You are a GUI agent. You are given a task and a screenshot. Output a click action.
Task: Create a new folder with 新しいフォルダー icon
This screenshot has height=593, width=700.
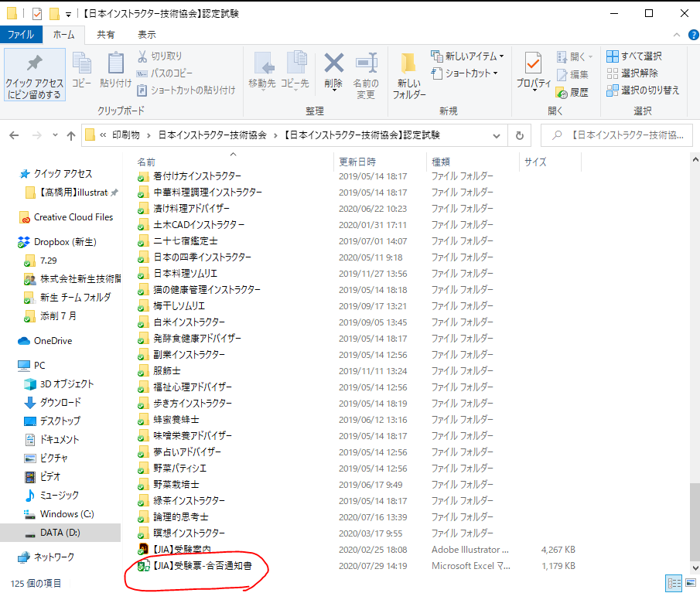pos(409,74)
